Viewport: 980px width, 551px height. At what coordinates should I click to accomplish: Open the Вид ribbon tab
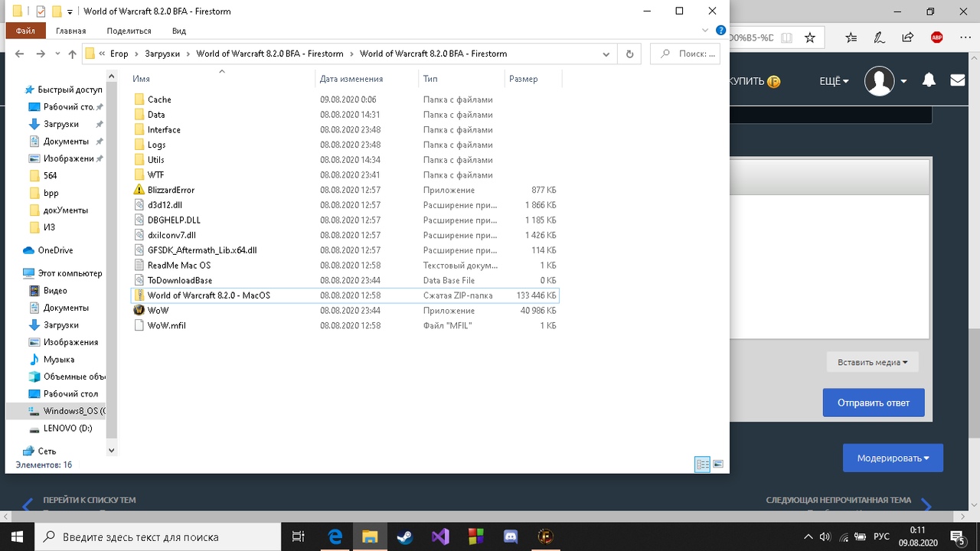point(179,31)
